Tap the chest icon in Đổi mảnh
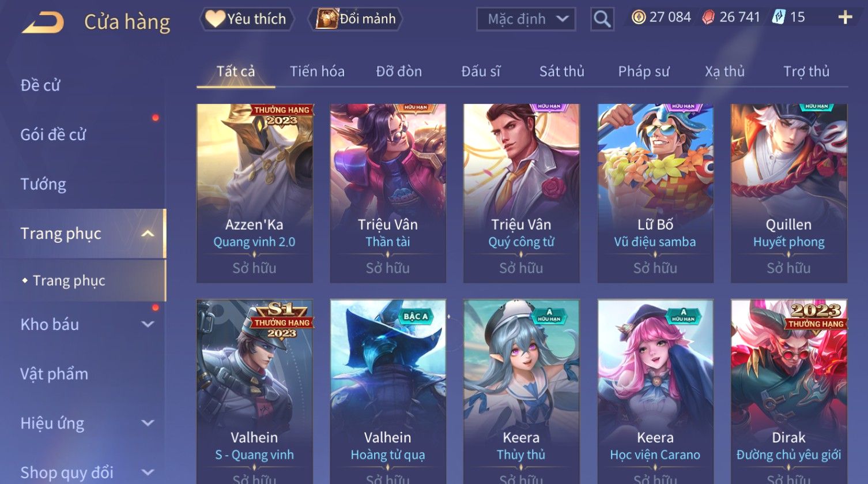This screenshot has height=484, width=868. 327,19
